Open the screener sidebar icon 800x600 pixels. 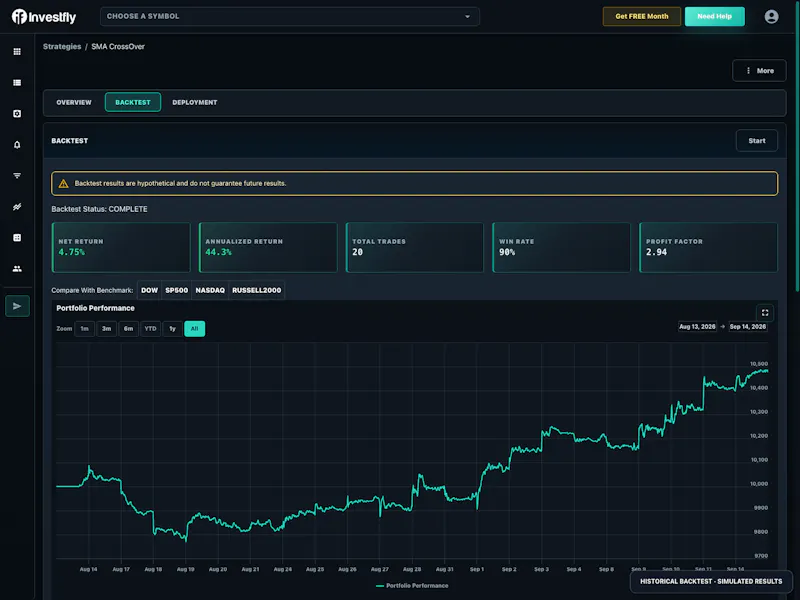point(17,114)
